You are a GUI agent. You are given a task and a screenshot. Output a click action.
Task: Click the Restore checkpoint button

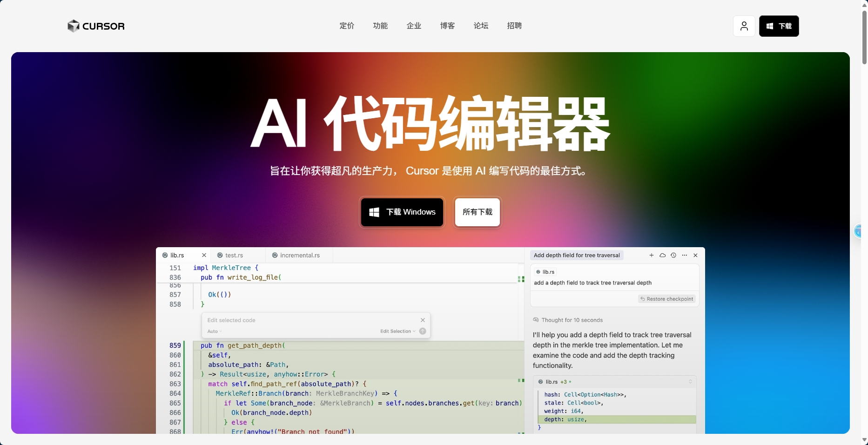667,299
